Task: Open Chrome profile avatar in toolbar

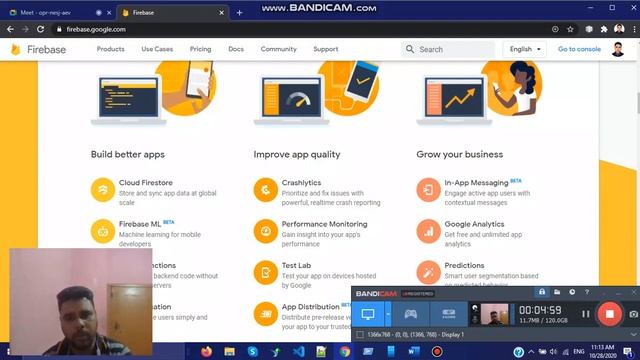Action: click(x=619, y=29)
